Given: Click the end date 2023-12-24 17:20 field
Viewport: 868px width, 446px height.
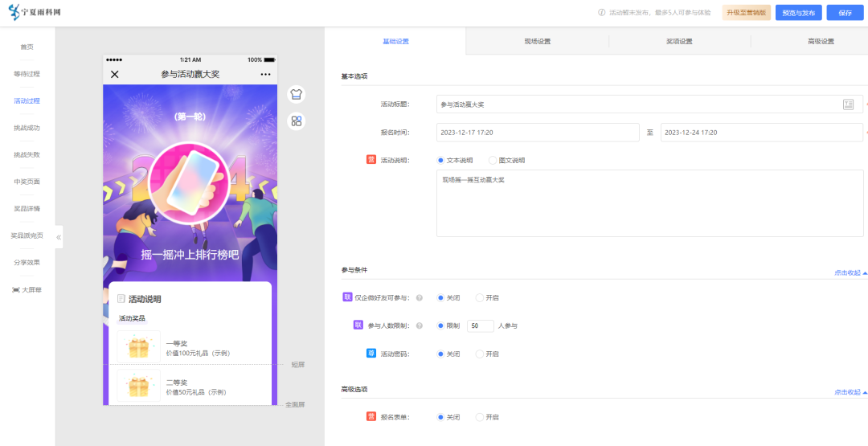Looking at the screenshot, I should pos(762,133).
